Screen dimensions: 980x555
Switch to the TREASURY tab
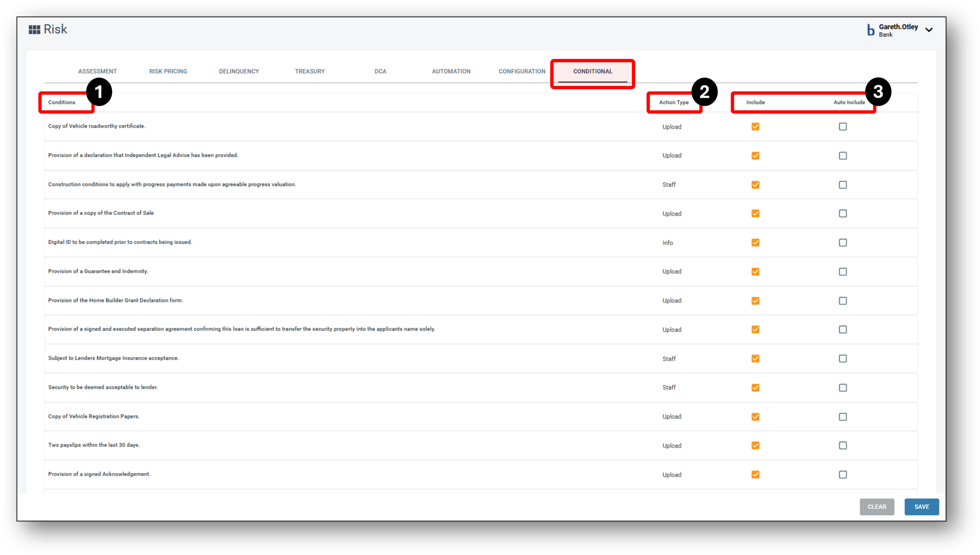coord(309,71)
